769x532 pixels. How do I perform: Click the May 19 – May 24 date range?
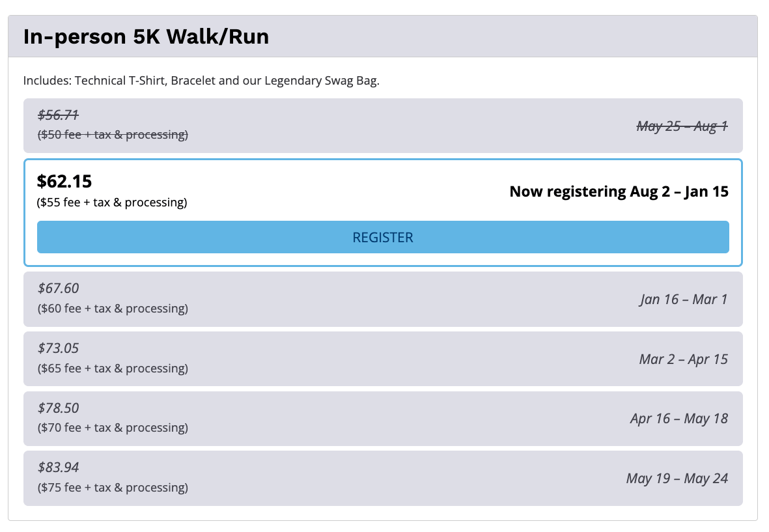click(x=677, y=479)
